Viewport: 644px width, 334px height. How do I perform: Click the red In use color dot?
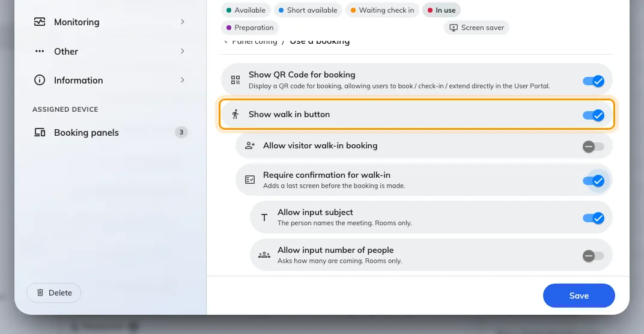pyautogui.click(x=430, y=10)
